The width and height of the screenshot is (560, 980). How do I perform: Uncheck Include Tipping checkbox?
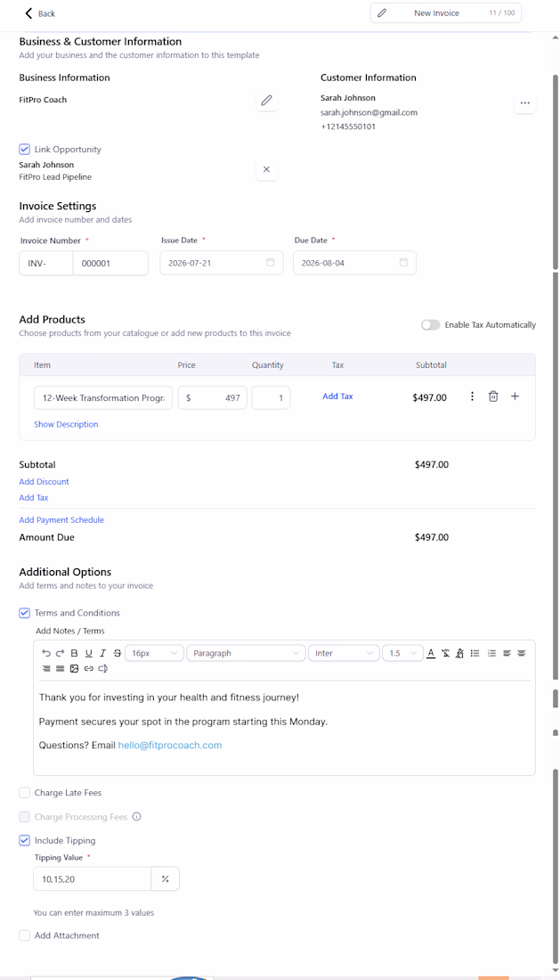(24, 841)
